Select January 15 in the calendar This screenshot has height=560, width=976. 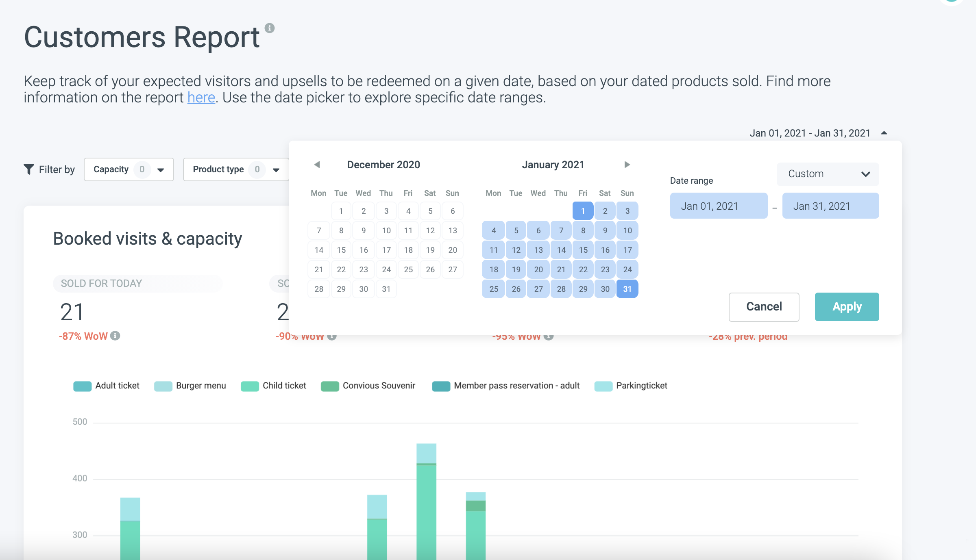(x=583, y=250)
